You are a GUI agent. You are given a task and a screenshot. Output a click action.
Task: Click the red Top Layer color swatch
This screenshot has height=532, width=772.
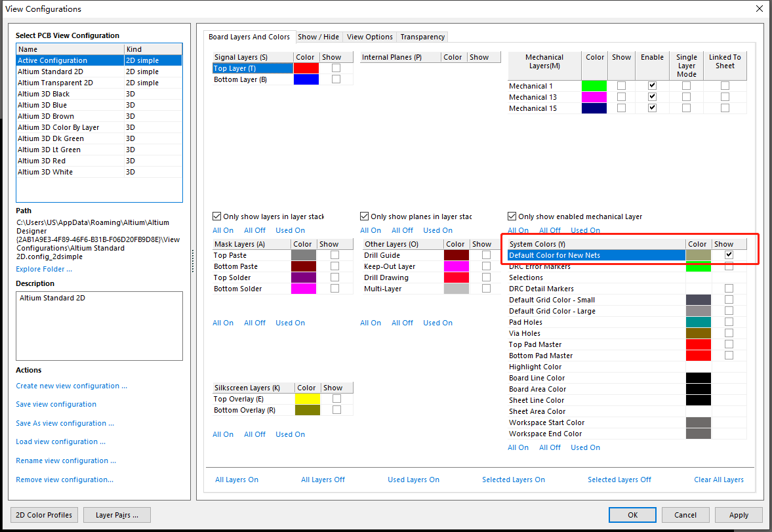pos(306,68)
